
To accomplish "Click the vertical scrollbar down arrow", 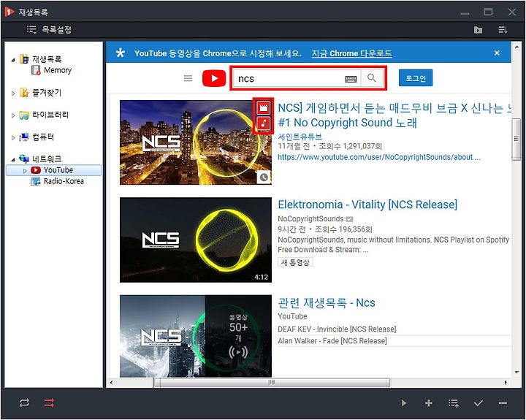I will coord(516,373).
